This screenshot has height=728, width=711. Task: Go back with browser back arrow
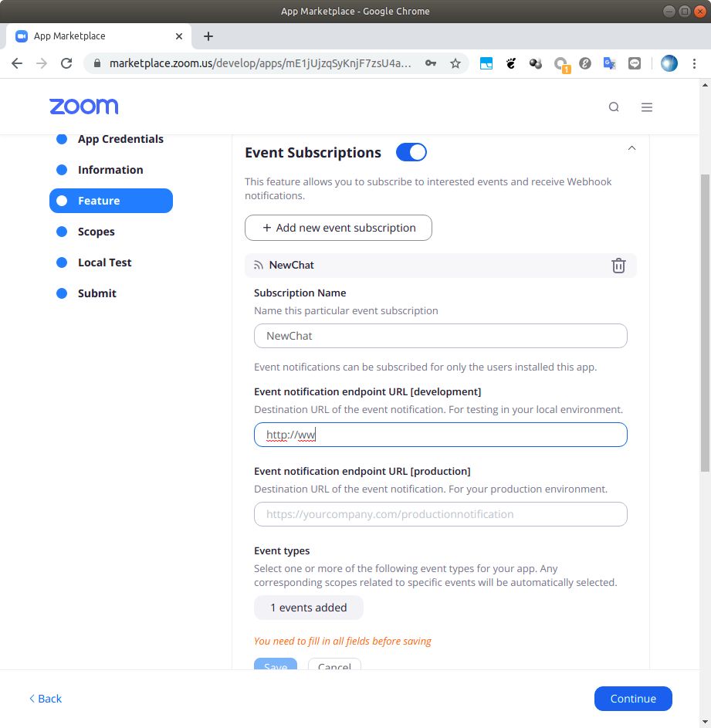click(17, 63)
